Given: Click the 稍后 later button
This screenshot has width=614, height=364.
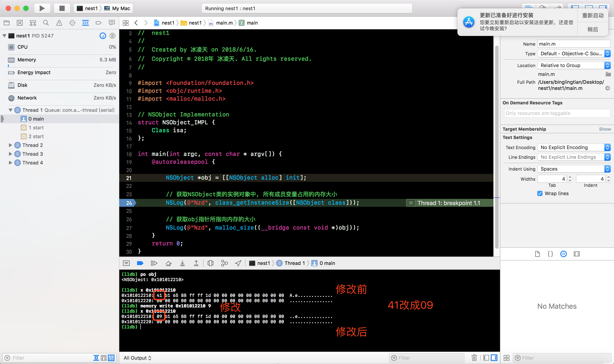Looking at the screenshot, I should [593, 29].
